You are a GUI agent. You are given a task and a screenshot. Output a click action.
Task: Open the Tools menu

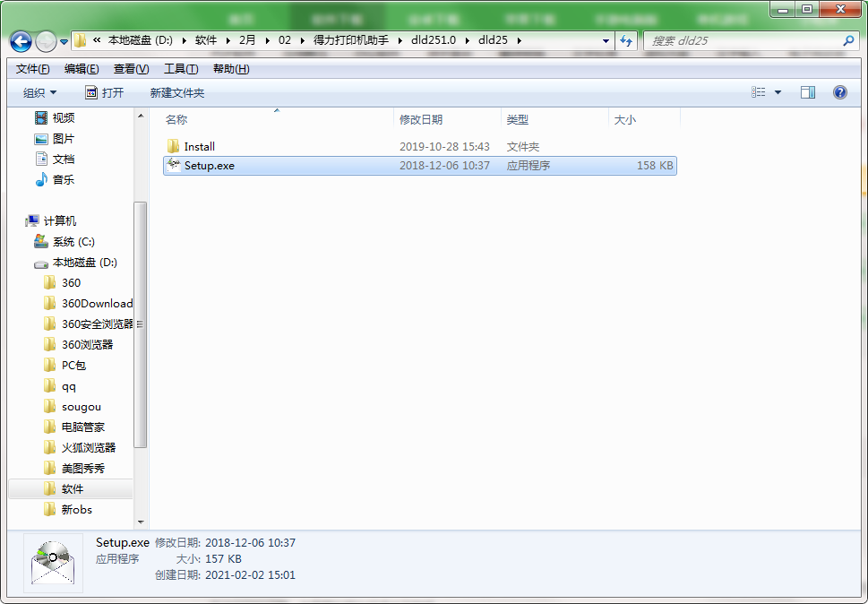click(x=180, y=69)
